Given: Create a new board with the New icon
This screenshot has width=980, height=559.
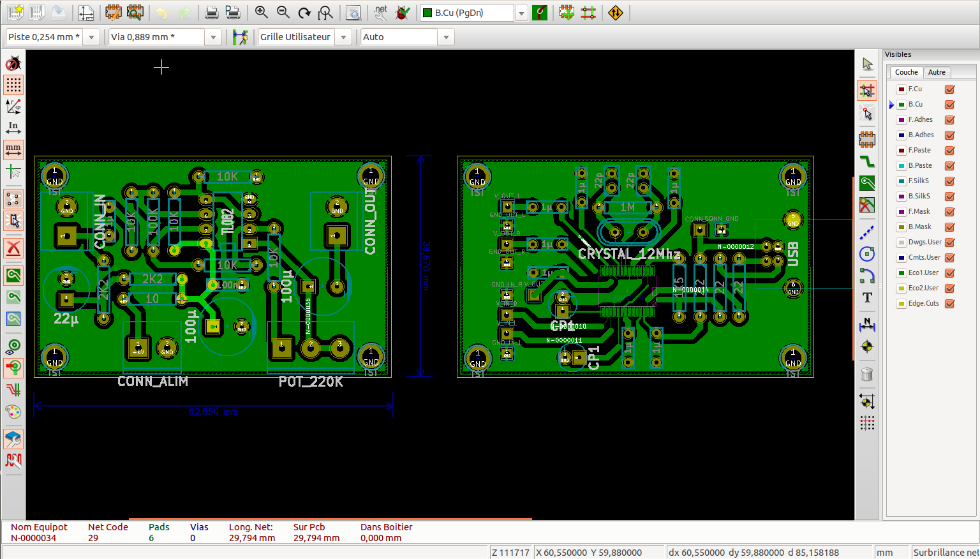Looking at the screenshot, I should click(x=15, y=12).
